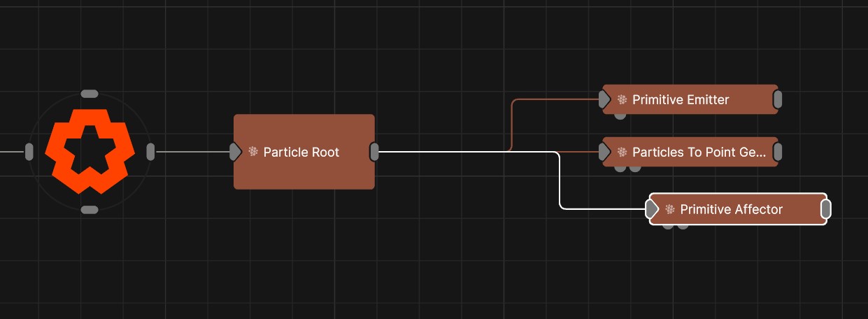Click the Primitive Affector output port

(x=825, y=209)
